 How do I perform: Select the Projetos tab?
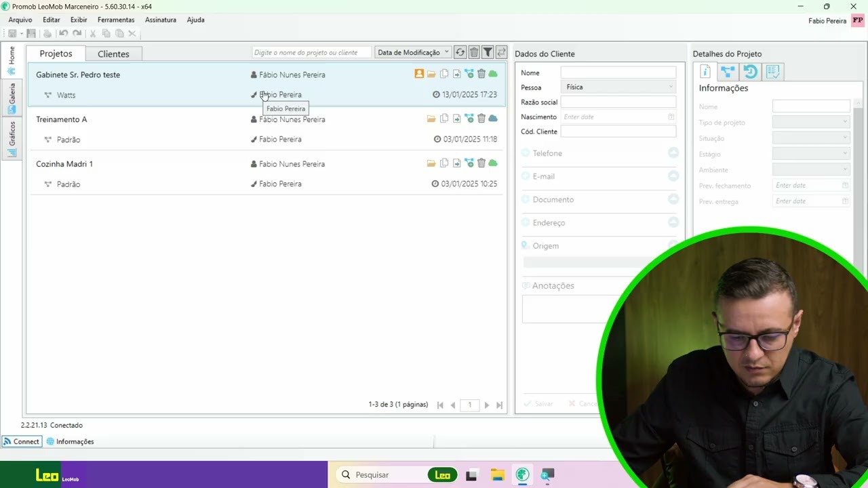point(56,53)
